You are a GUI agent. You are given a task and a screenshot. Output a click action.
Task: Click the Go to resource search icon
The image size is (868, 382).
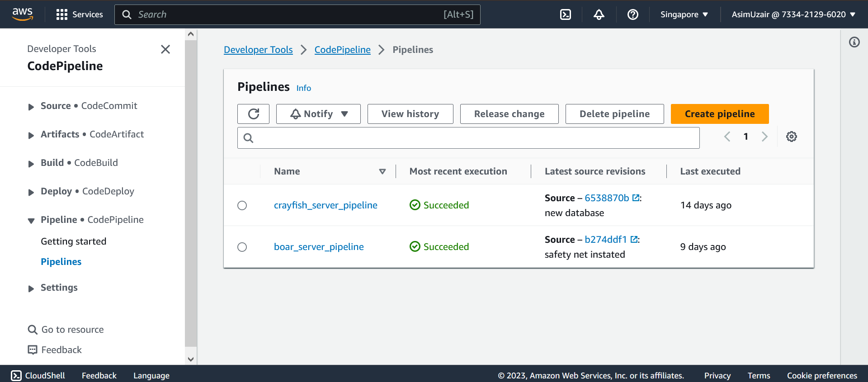33,330
